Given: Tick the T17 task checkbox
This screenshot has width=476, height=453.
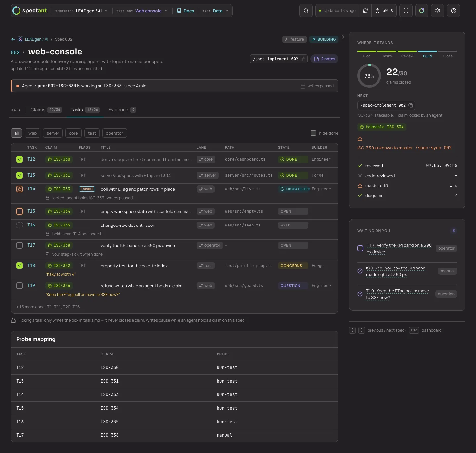Looking at the screenshot, I should click(x=20, y=245).
